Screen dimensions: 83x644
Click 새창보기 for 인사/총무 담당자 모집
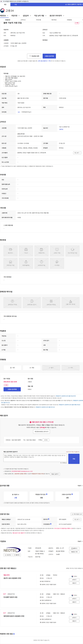(74, 602)
